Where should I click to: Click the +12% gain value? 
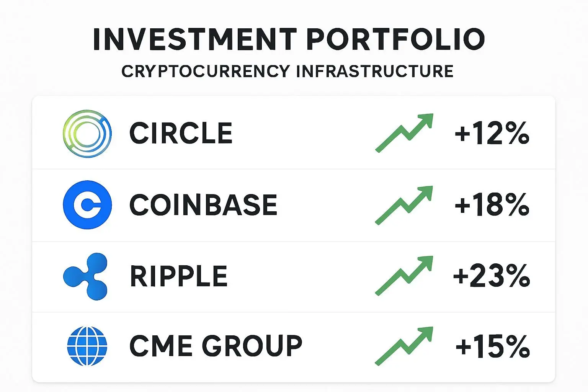tap(492, 133)
